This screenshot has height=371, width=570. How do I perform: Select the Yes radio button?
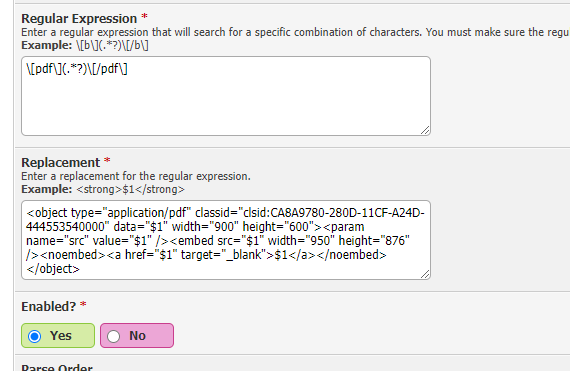[x=35, y=336]
